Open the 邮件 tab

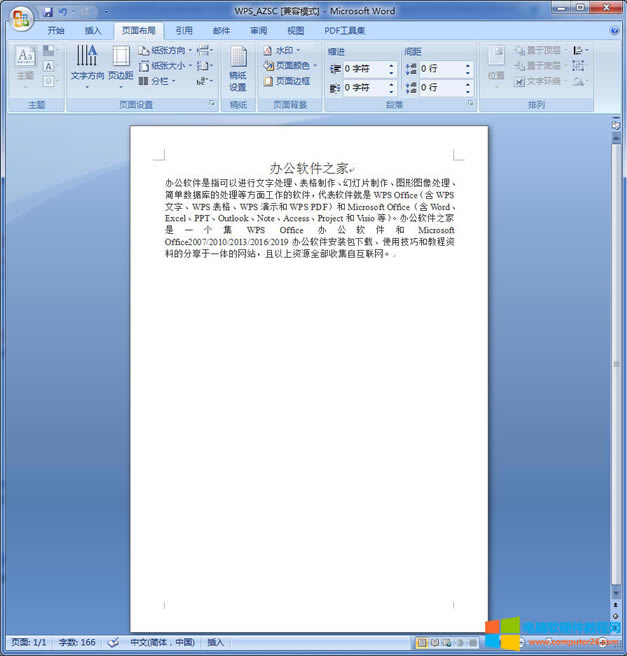221,31
